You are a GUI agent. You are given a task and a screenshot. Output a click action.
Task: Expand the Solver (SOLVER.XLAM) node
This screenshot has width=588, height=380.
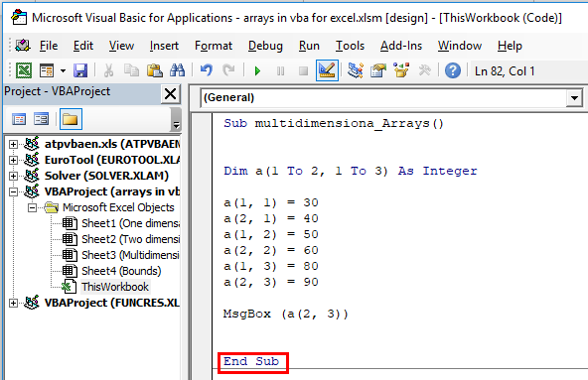13,176
